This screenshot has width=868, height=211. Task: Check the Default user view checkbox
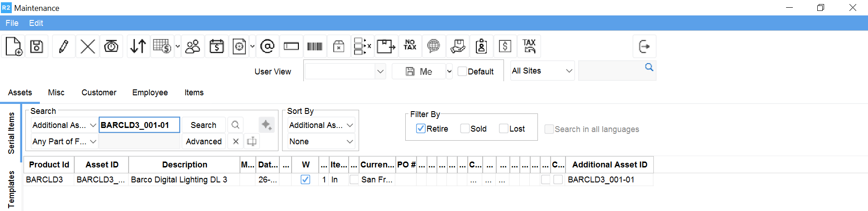(x=462, y=72)
